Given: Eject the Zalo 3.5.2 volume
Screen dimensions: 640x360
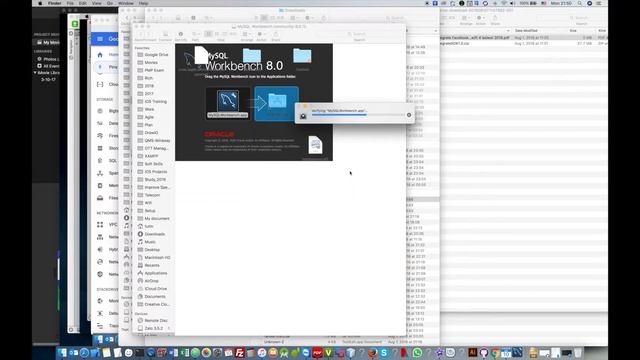Looking at the screenshot, I should tap(169, 328).
